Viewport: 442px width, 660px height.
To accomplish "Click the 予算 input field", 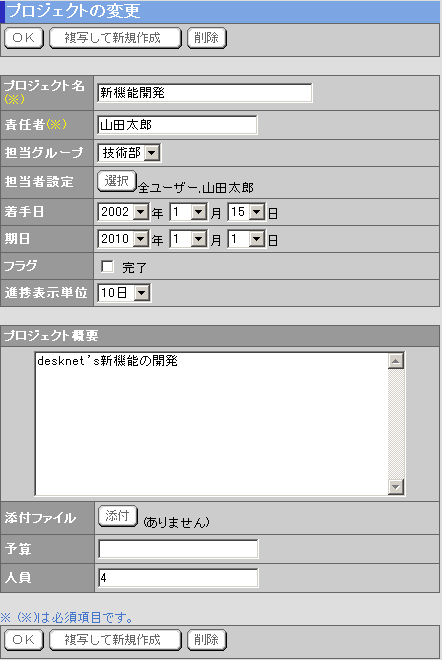I will coord(178,549).
